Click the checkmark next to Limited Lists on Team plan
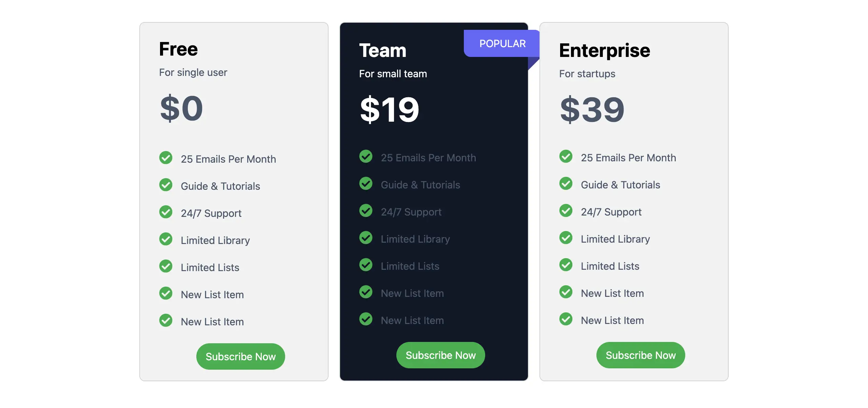868x408 pixels. [366, 265]
